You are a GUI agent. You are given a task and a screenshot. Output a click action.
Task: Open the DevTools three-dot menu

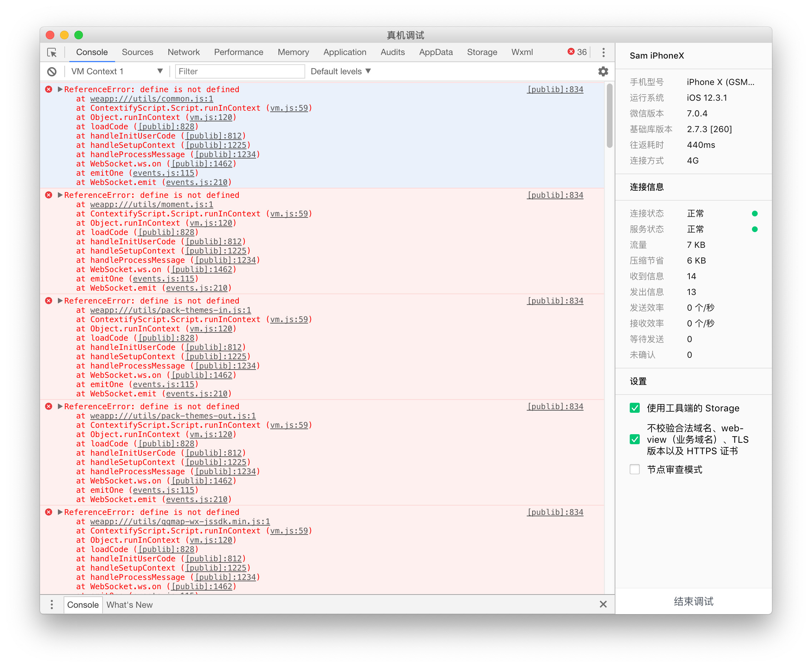click(x=603, y=52)
